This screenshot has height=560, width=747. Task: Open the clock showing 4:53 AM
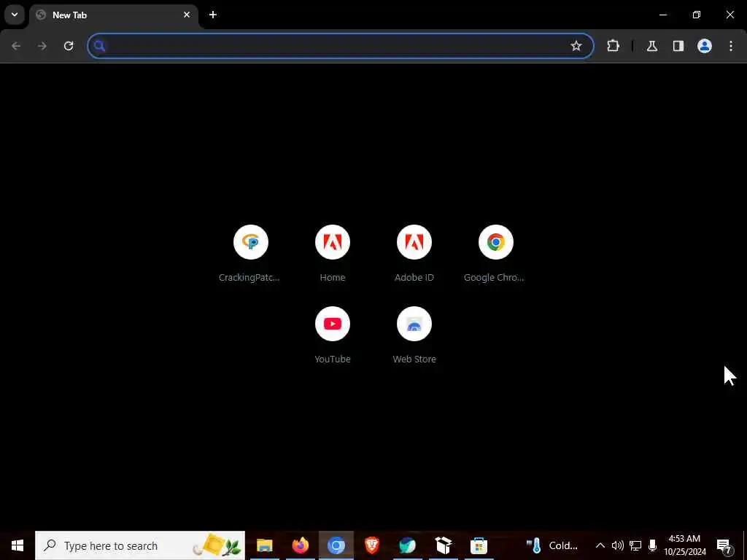pos(684,545)
